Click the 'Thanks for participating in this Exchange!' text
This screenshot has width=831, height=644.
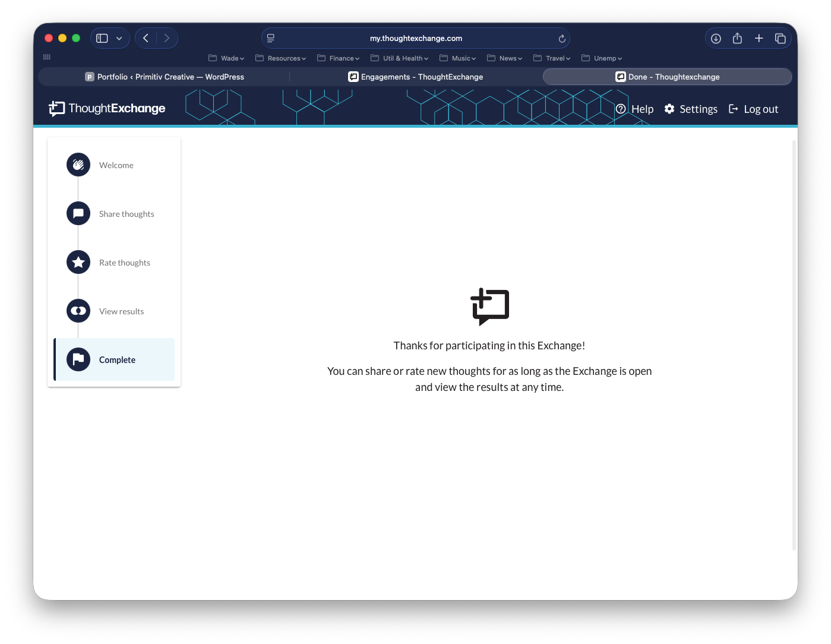point(489,346)
